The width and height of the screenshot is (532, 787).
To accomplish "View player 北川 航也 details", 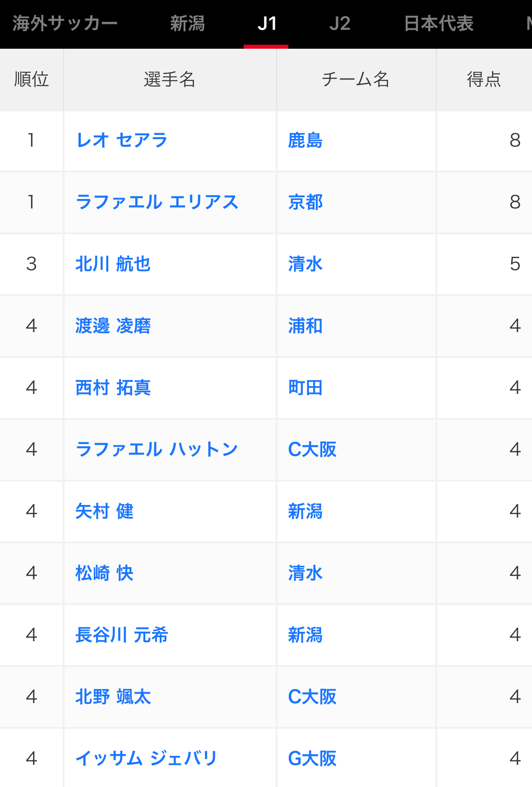I will 113,264.
